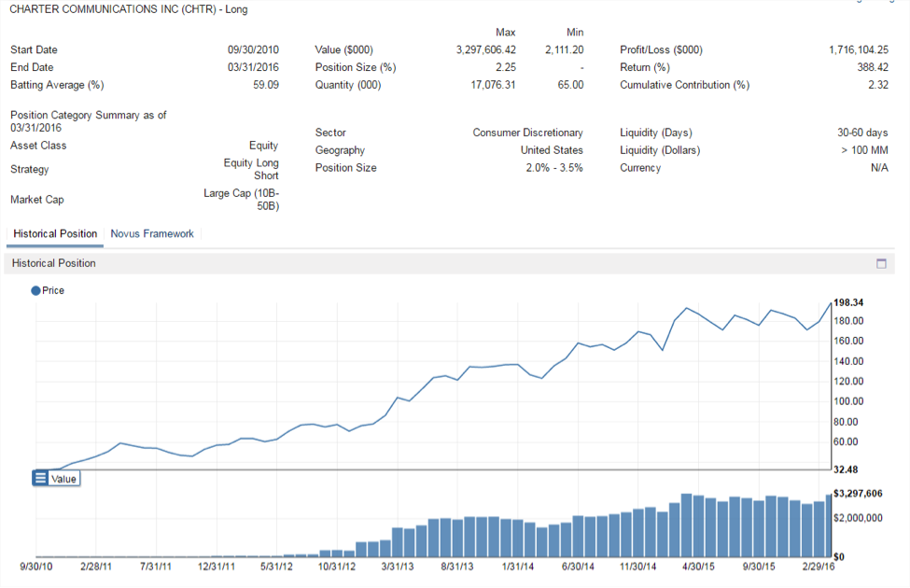The width and height of the screenshot is (910, 588).
Task: Click the Strategy value Equity Long Short
Action: [251, 170]
